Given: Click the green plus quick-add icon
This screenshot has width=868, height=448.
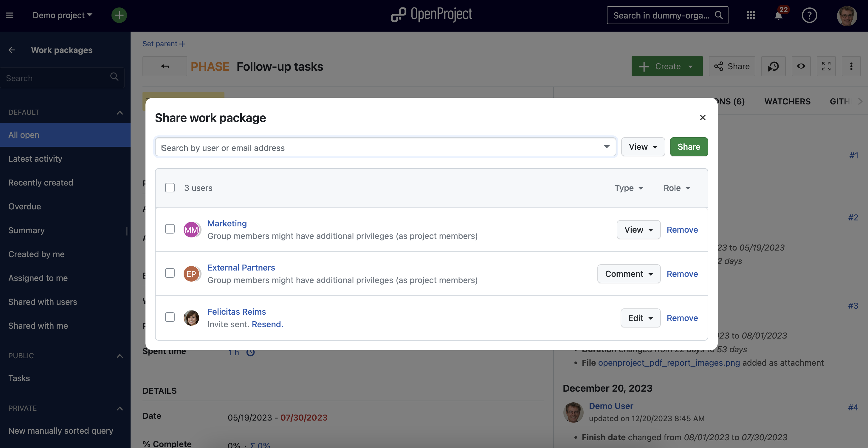Looking at the screenshot, I should click(x=119, y=15).
